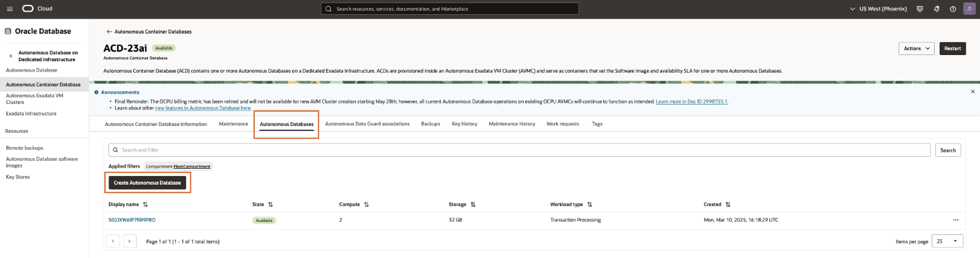
Task: Open the help question mark icon
Action: (x=953, y=9)
